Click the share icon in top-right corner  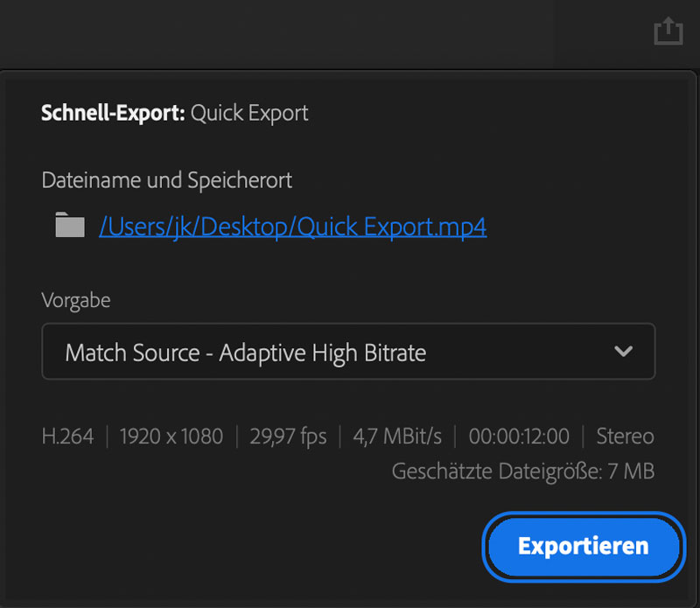tap(668, 31)
